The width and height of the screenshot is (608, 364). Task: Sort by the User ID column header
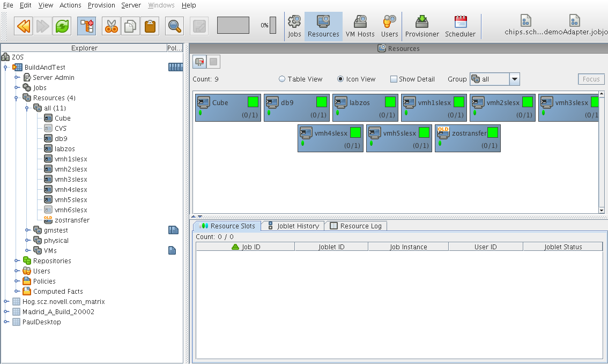pos(485,247)
